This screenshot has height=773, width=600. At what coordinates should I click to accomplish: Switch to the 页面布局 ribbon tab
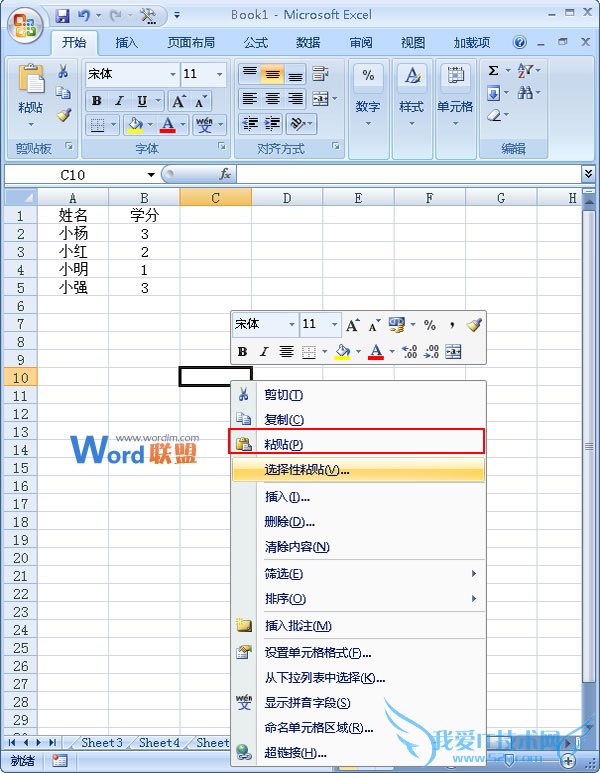[x=191, y=43]
